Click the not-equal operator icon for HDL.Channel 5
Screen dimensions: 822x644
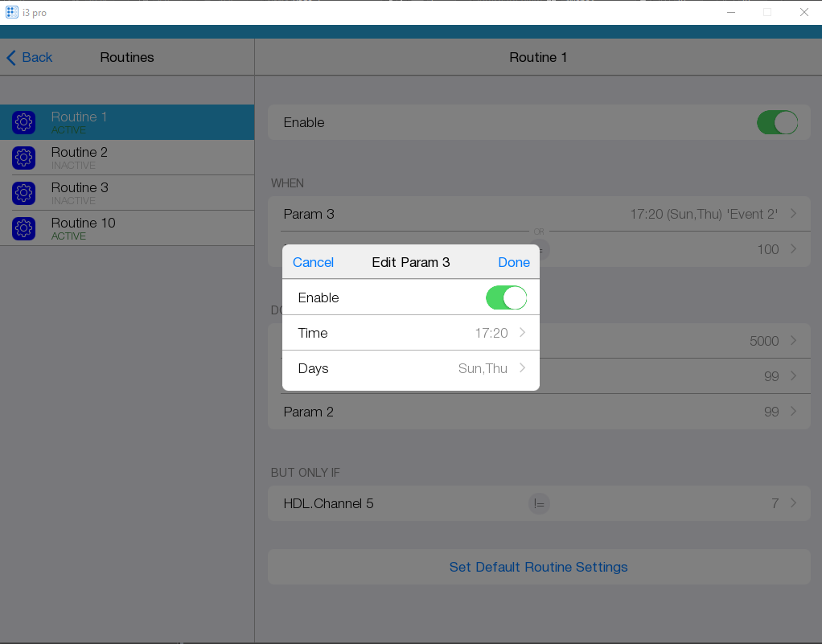pyautogui.click(x=539, y=504)
